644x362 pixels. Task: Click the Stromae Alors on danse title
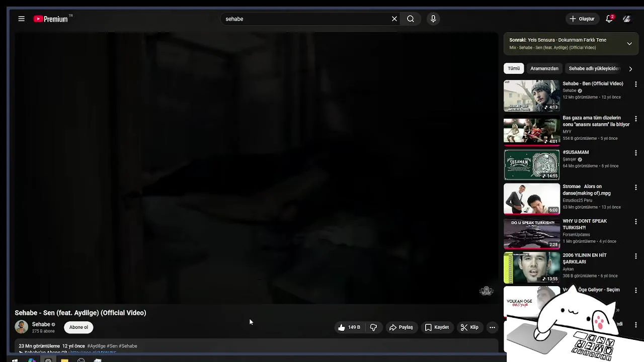coord(587,190)
